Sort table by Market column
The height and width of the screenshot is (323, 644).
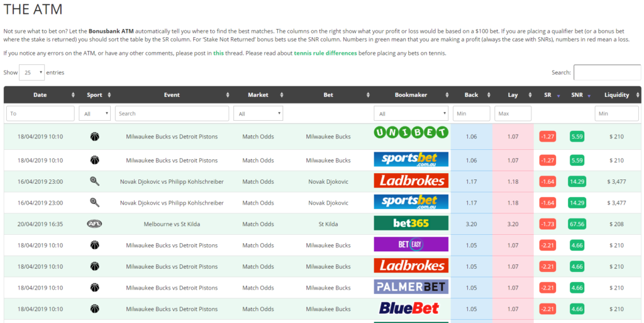click(258, 95)
